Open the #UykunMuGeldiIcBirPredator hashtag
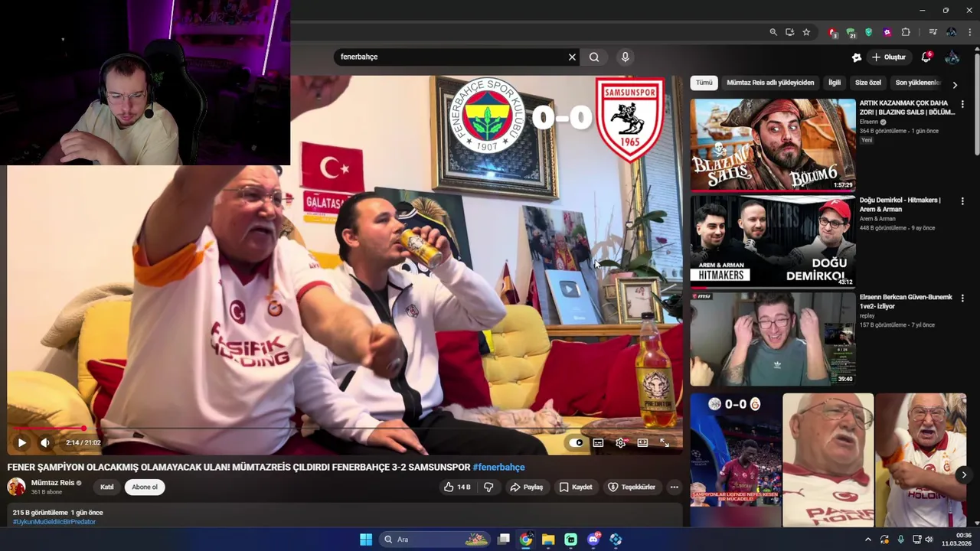 pos(54,522)
